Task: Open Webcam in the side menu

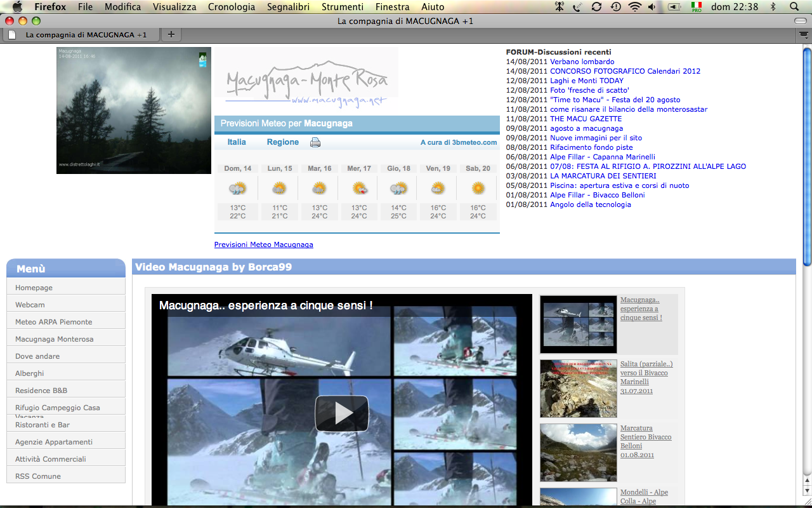Action: [66, 305]
